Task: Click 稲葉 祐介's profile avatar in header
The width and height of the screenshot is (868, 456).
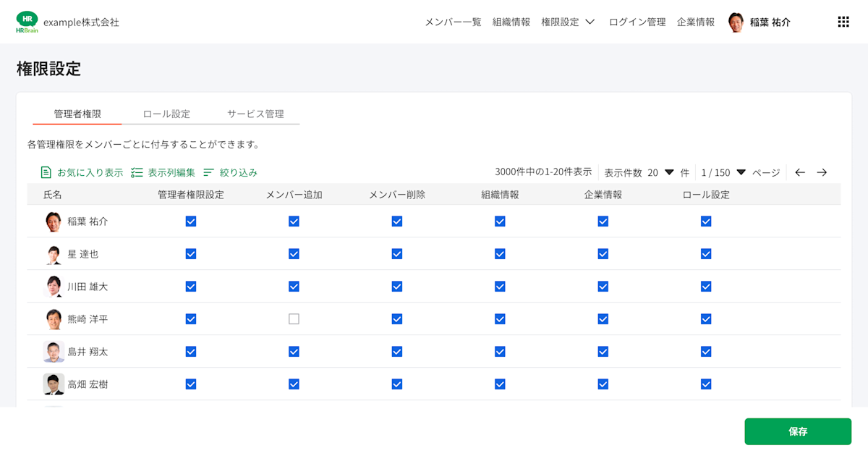Action: click(736, 22)
